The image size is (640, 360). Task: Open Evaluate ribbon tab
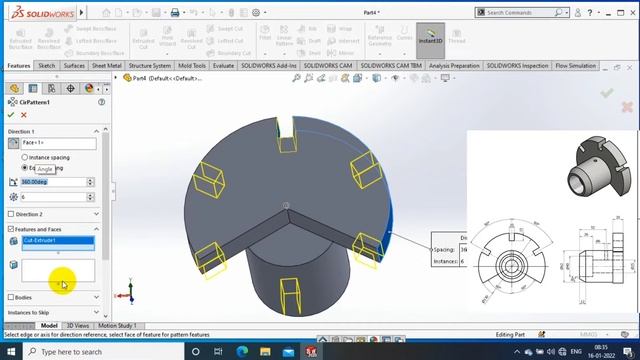[223, 66]
